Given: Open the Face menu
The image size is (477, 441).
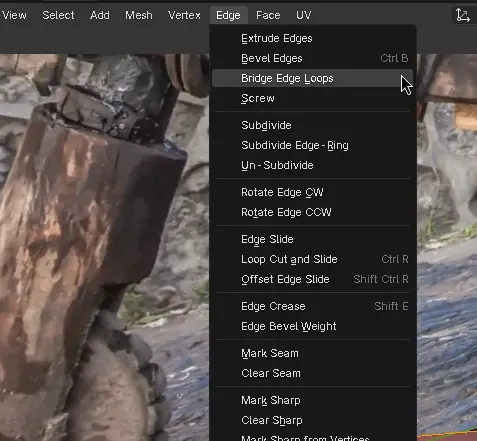Looking at the screenshot, I should [268, 15].
